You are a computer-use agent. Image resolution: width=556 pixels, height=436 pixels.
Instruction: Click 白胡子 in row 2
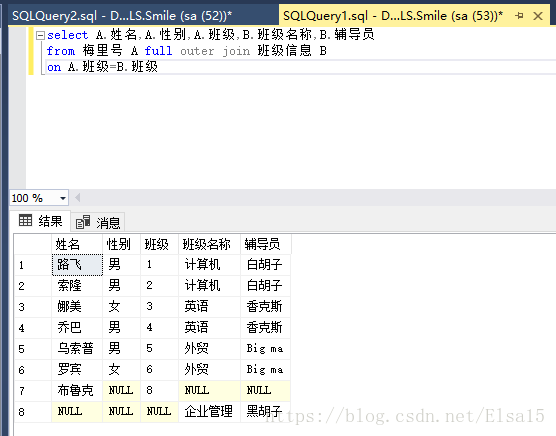pyautogui.click(x=266, y=286)
